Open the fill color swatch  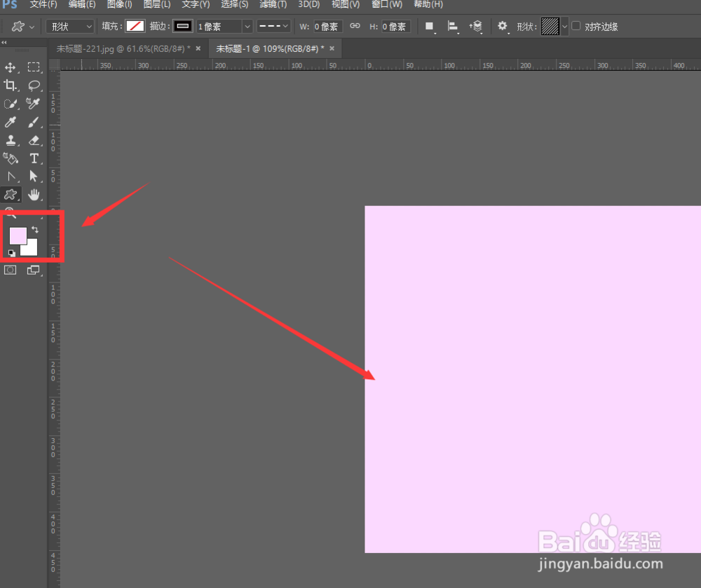coord(135,27)
